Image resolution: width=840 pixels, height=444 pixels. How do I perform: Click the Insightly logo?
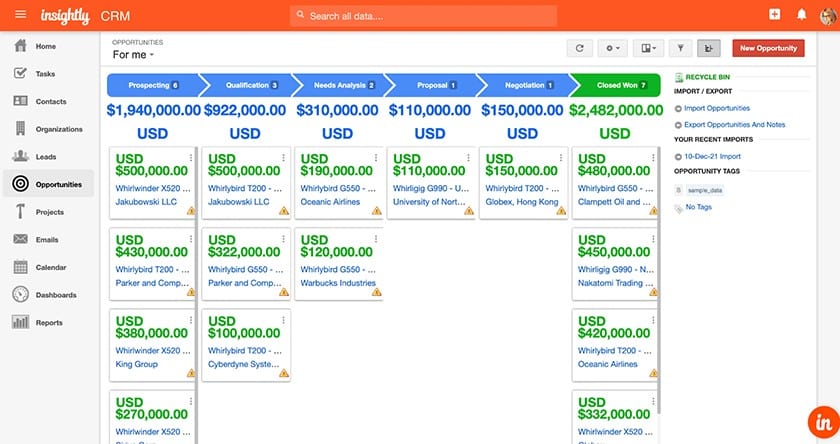[x=65, y=16]
